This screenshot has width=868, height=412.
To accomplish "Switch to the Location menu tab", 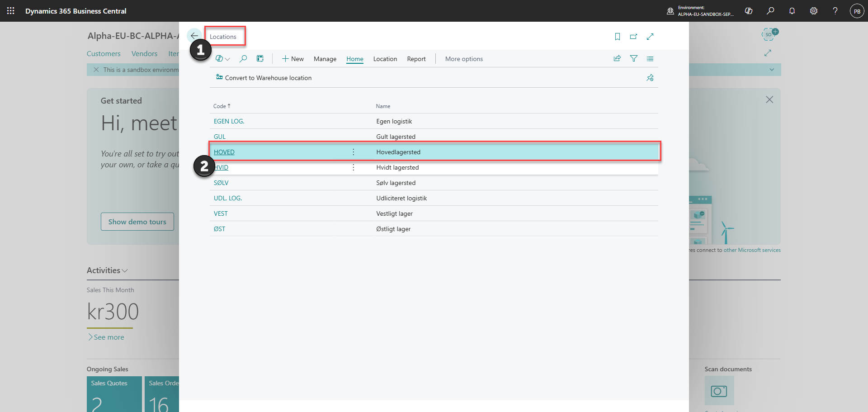I will pyautogui.click(x=385, y=59).
